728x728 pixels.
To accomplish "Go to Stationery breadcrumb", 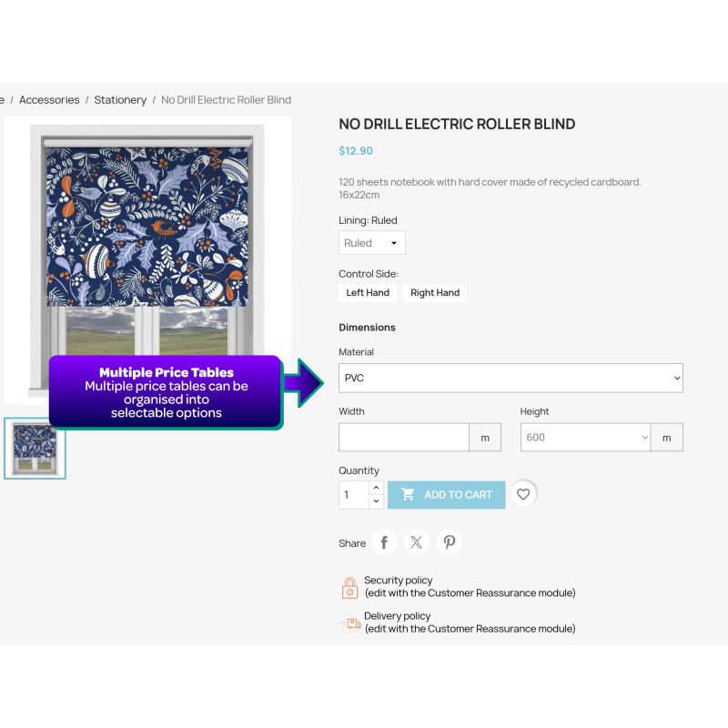I will (120, 100).
